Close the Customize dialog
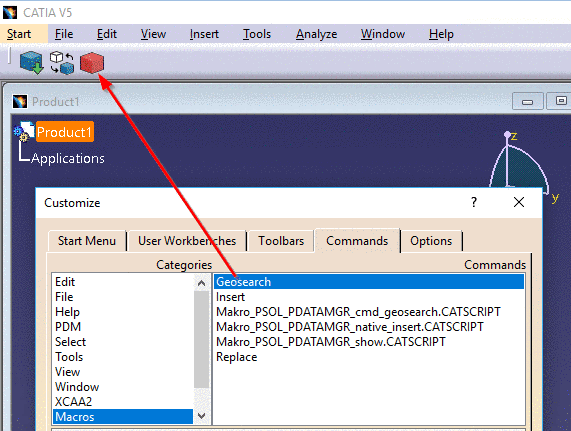571x431 pixels. pyautogui.click(x=519, y=202)
